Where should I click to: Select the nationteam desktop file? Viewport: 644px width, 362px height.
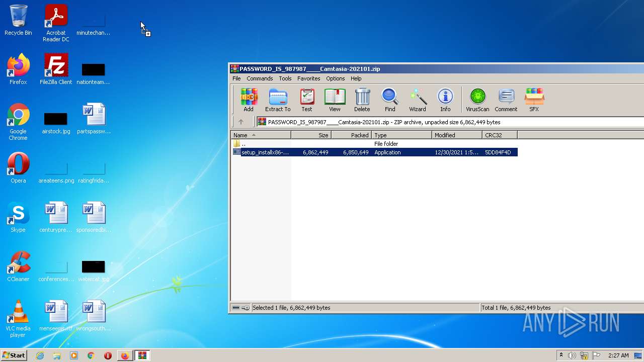(x=94, y=73)
